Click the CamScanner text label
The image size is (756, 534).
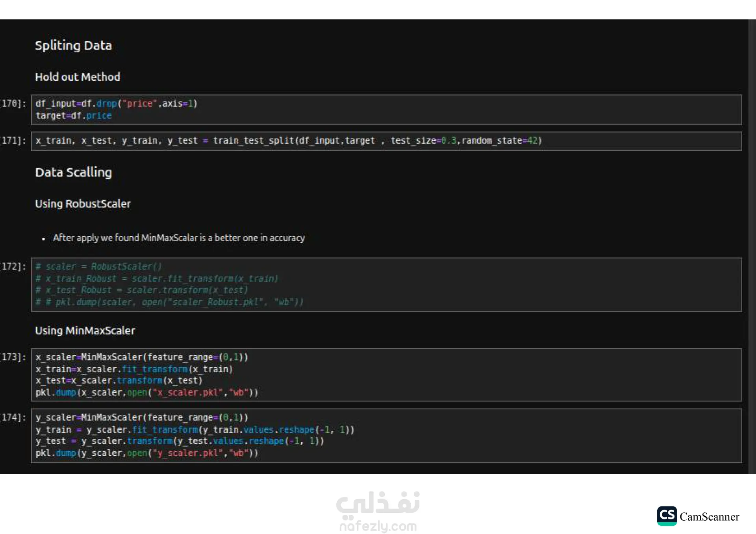tap(709, 517)
